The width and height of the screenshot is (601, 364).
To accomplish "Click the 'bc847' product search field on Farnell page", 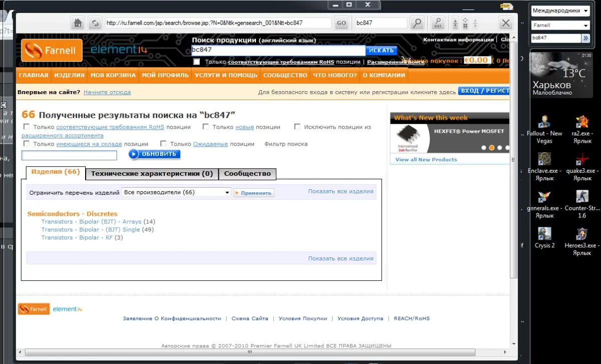I will [x=278, y=50].
